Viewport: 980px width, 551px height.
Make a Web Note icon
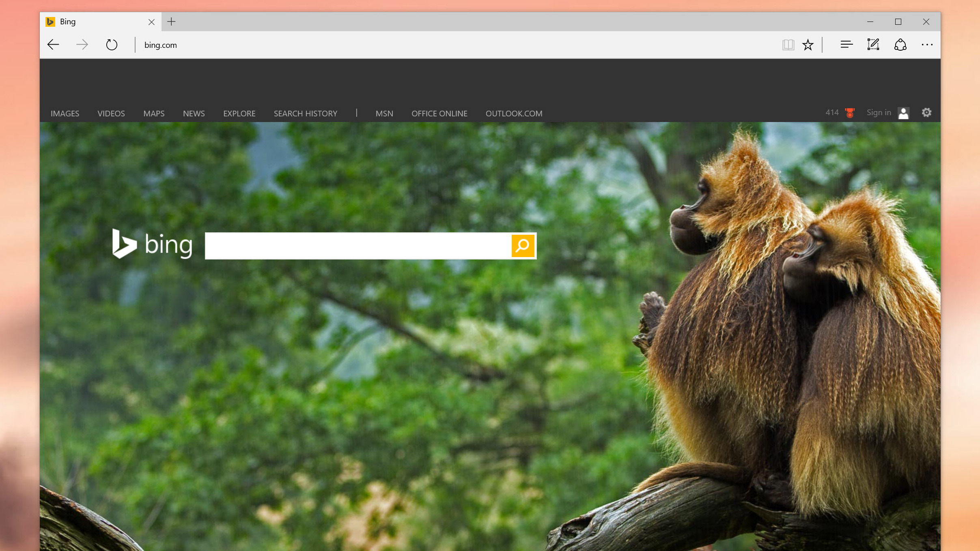873,44
